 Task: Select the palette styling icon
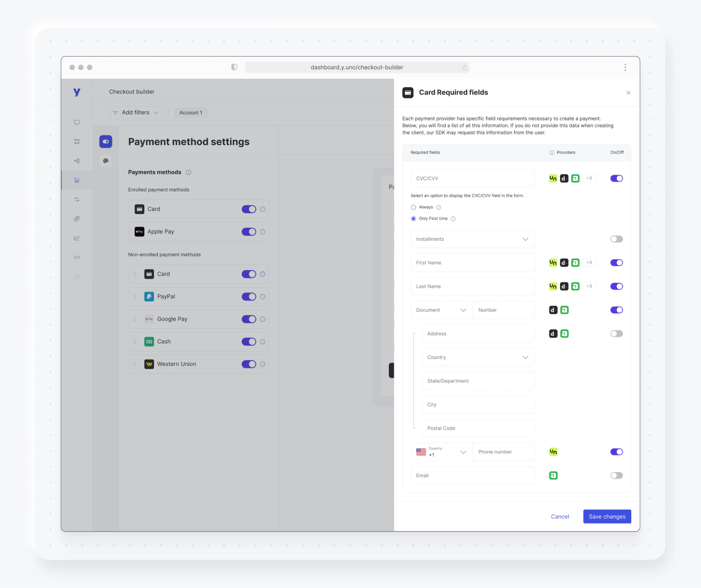click(x=106, y=161)
